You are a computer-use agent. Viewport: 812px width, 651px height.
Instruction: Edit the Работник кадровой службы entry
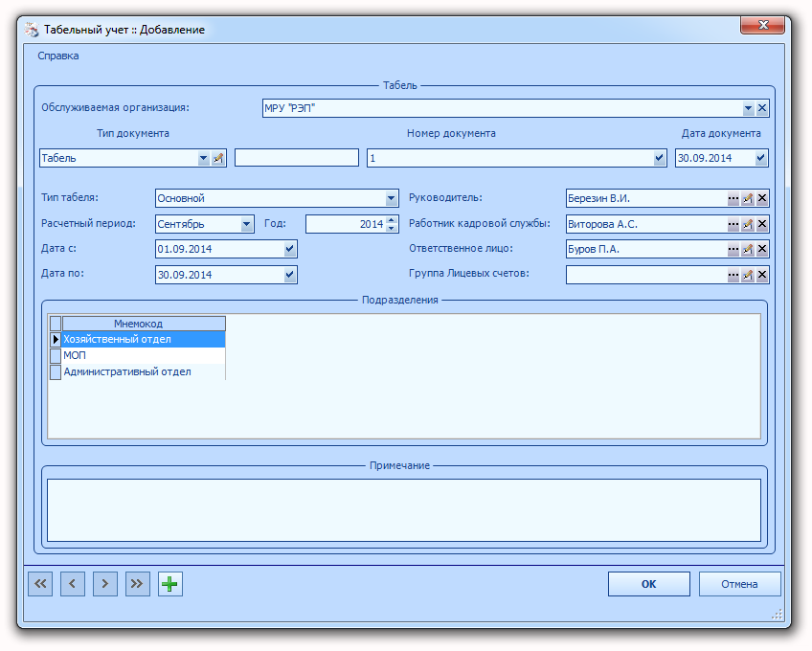[747, 224]
